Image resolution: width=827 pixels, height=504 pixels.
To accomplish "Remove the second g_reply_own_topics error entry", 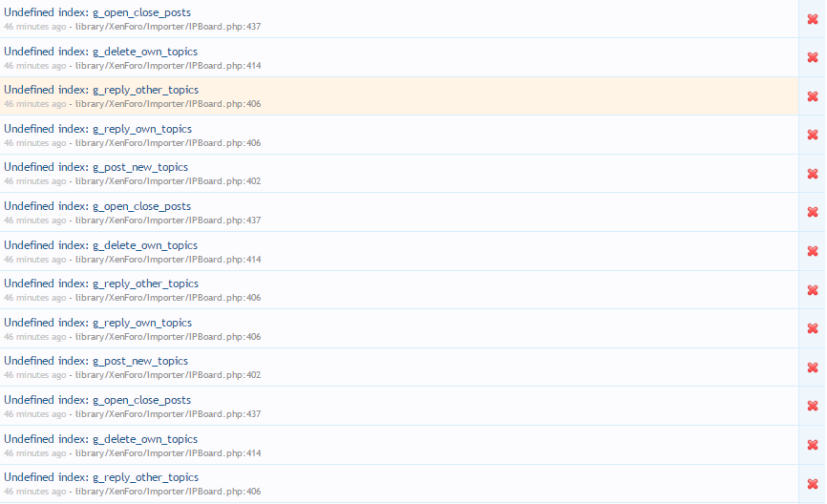I will [x=813, y=328].
